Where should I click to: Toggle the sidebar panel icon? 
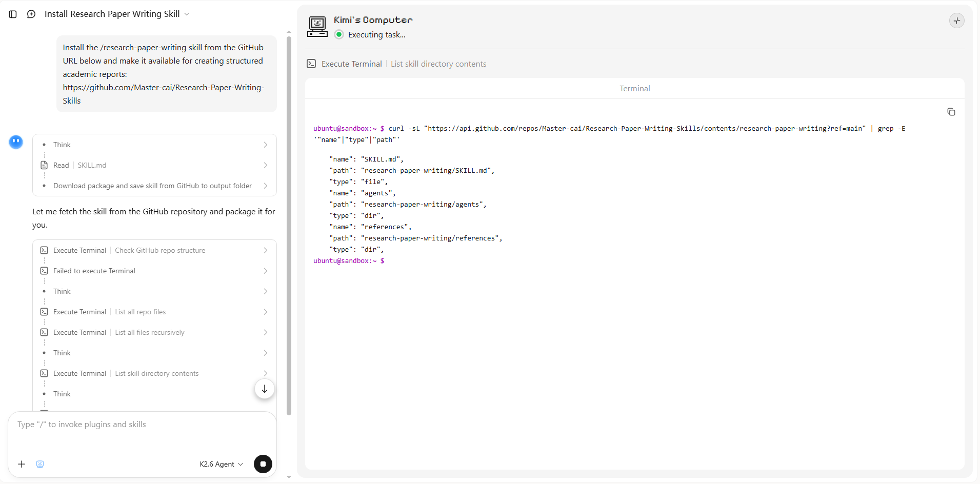click(x=13, y=14)
